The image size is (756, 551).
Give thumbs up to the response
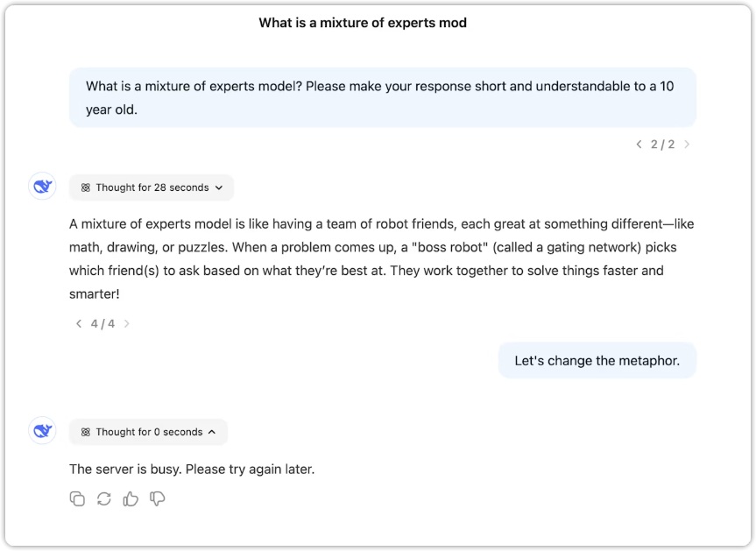(131, 498)
